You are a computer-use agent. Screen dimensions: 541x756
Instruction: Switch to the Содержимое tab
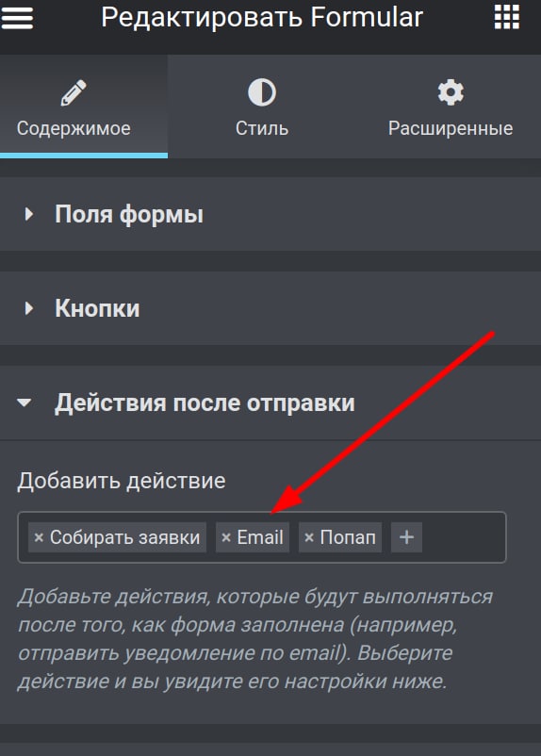point(84,107)
